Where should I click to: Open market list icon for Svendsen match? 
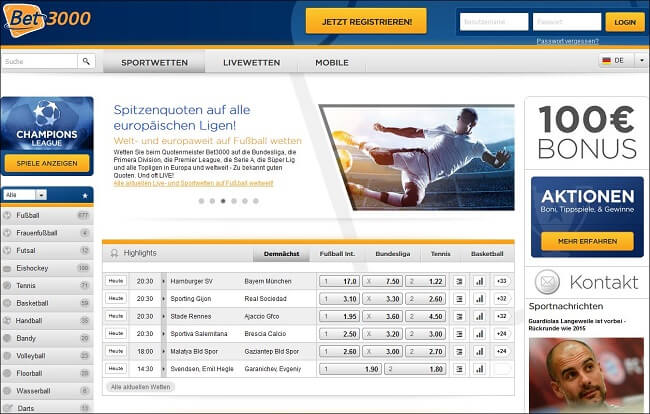[459, 369]
